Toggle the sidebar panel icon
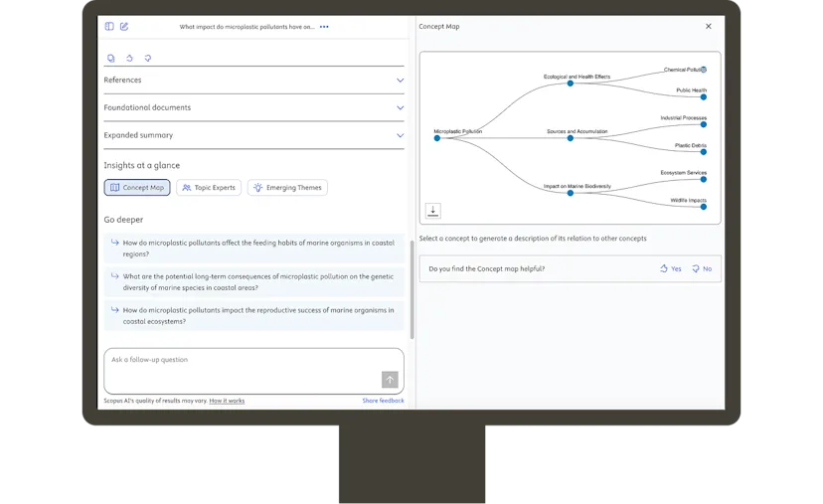This screenshot has width=823, height=504. [x=109, y=26]
